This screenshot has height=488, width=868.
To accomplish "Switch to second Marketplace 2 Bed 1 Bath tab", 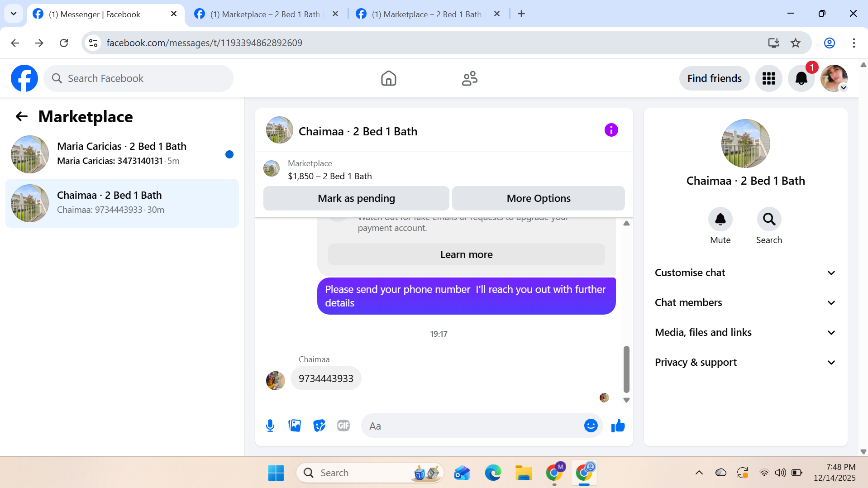I will click(x=266, y=14).
